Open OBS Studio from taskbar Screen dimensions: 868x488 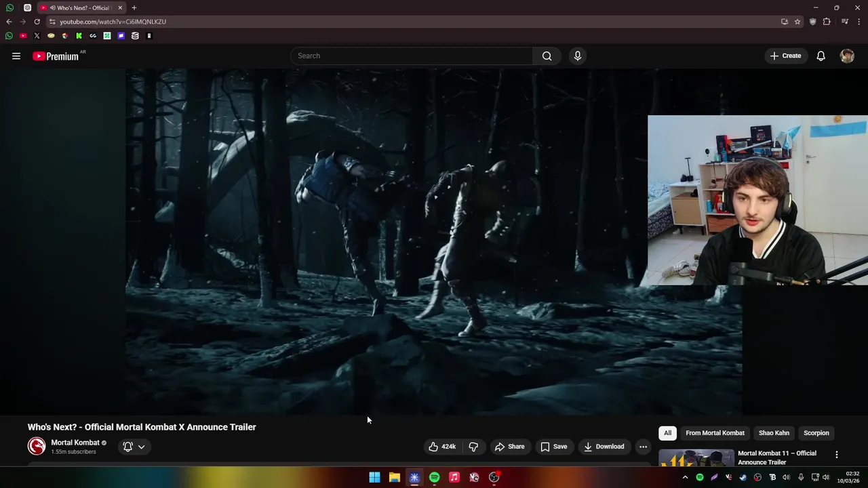[x=494, y=477]
